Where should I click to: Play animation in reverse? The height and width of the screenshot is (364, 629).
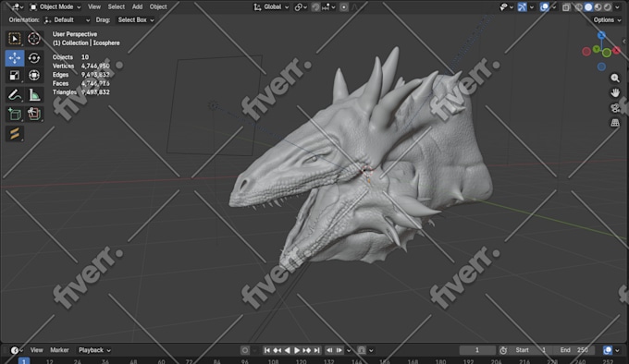click(x=288, y=350)
